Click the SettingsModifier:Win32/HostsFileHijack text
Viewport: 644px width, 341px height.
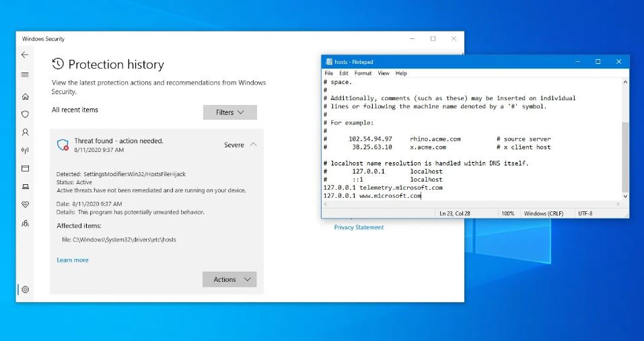(x=135, y=174)
